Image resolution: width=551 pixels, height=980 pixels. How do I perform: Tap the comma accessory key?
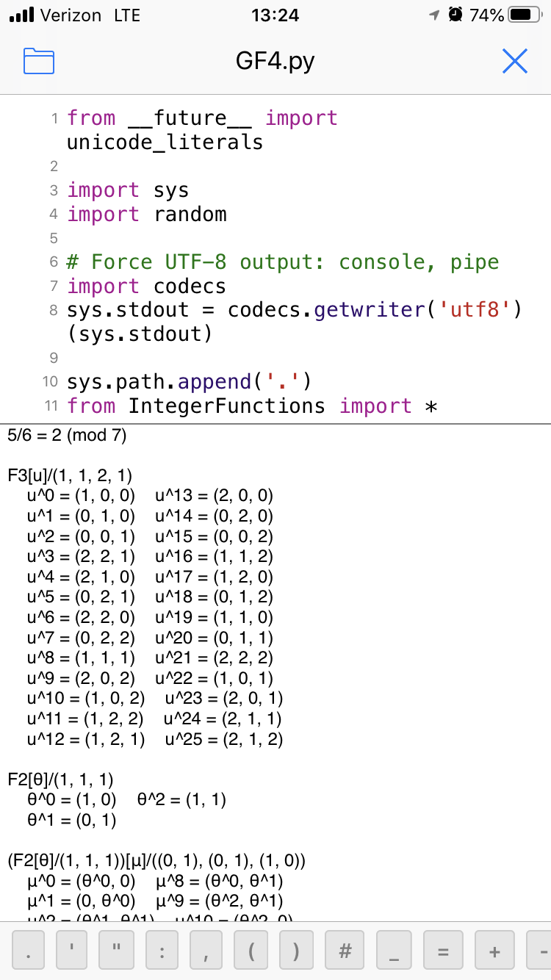tap(206, 949)
